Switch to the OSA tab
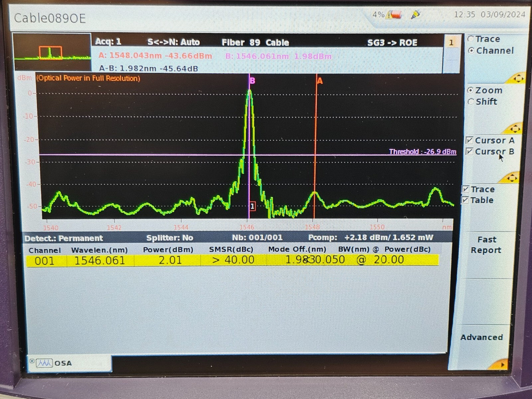Image resolution: width=532 pixels, height=399 pixels. (64, 363)
